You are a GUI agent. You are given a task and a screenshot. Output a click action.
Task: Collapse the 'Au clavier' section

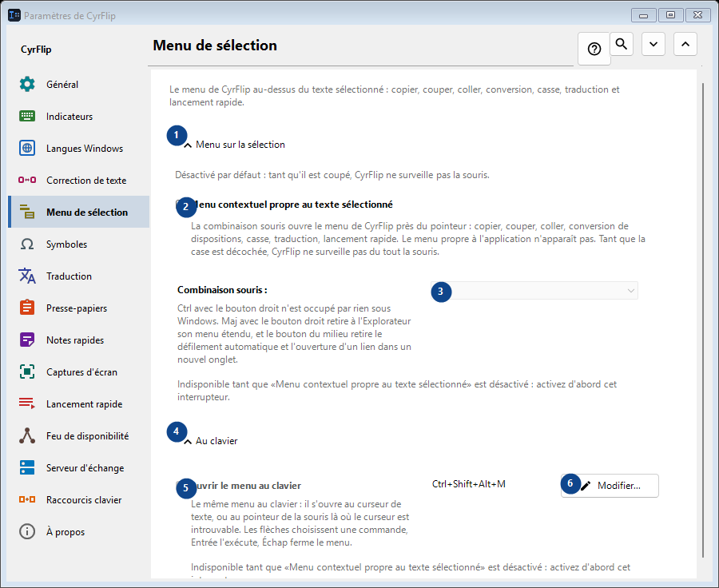[x=188, y=441]
